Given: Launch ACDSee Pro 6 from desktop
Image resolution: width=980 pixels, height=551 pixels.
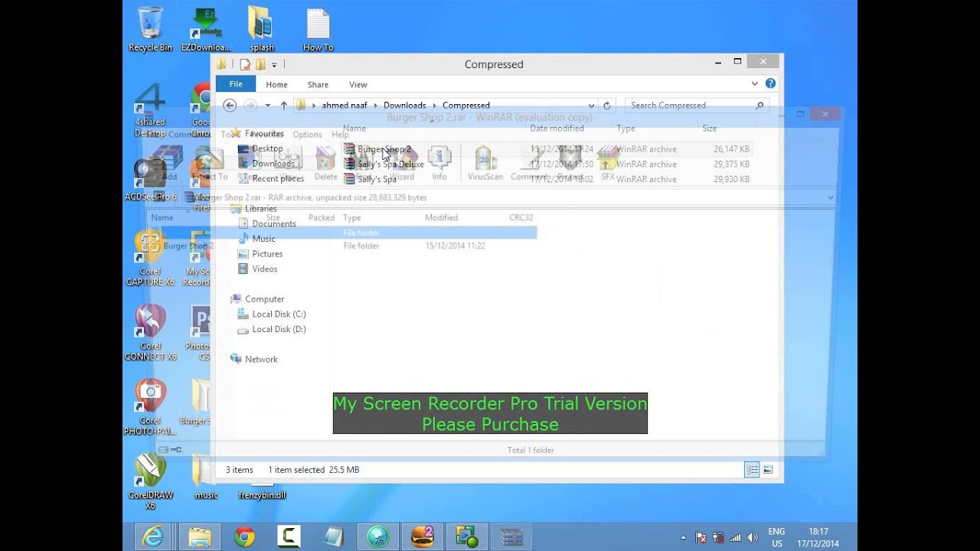Looking at the screenshot, I should point(150,181).
